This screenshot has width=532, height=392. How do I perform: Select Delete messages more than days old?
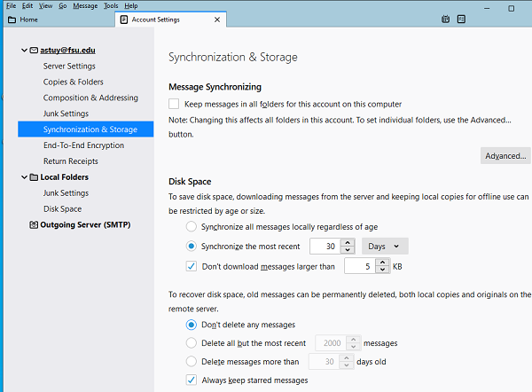pyautogui.click(x=191, y=361)
